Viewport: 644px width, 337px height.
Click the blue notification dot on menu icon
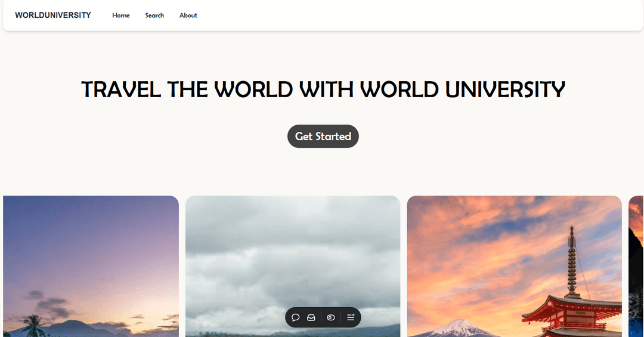click(x=354, y=314)
